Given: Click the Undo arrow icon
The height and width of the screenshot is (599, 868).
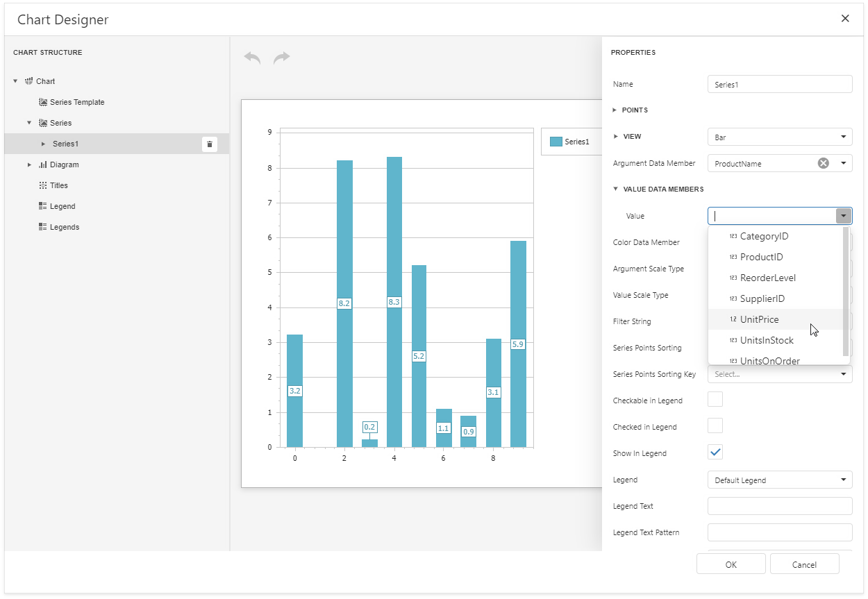Looking at the screenshot, I should [x=251, y=58].
